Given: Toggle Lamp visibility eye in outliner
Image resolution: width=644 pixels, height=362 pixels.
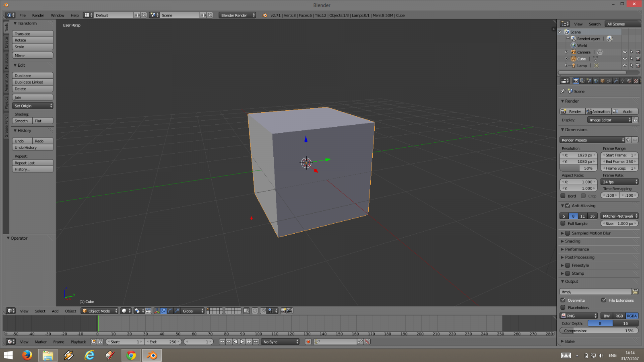Looking at the screenshot, I should pyautogui.click(x=625, y=66).
